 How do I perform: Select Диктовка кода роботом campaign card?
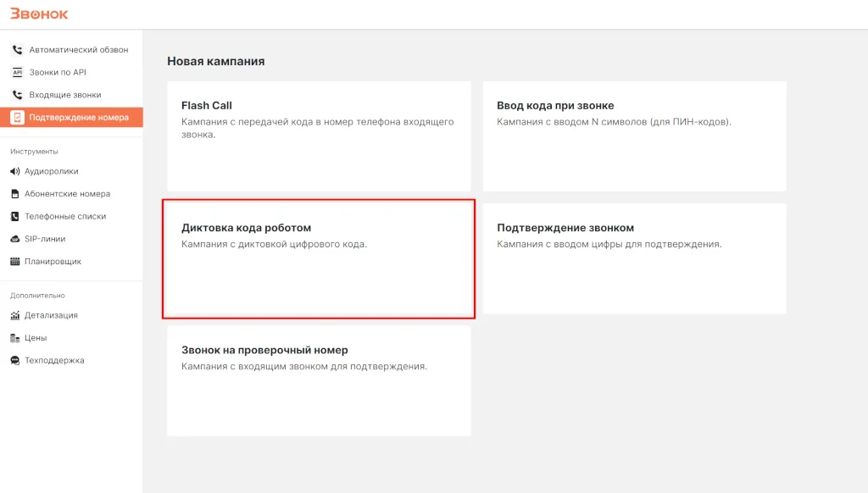click(319, 259)
